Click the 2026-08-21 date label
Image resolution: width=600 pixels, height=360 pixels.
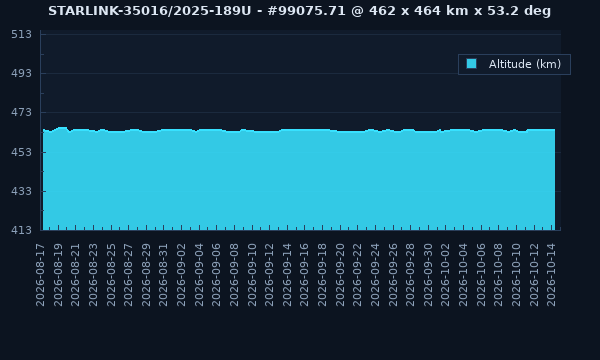pos(75,275)
